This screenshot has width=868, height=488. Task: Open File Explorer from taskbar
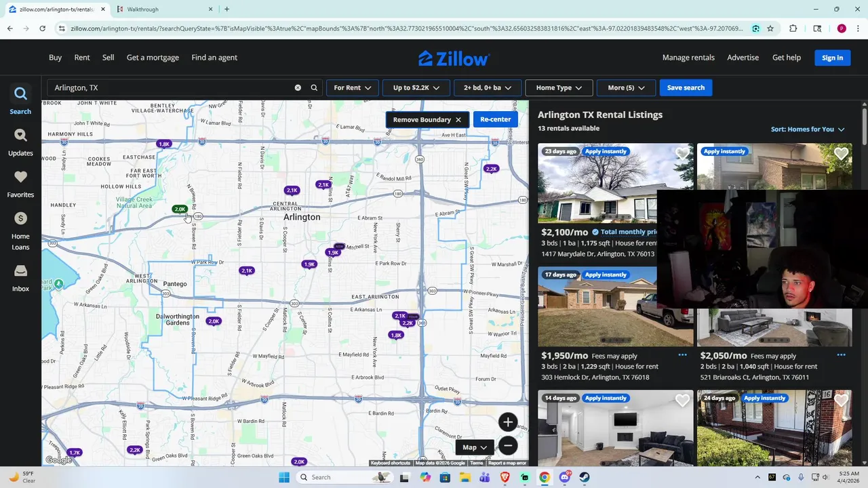(x=465, y=477)
